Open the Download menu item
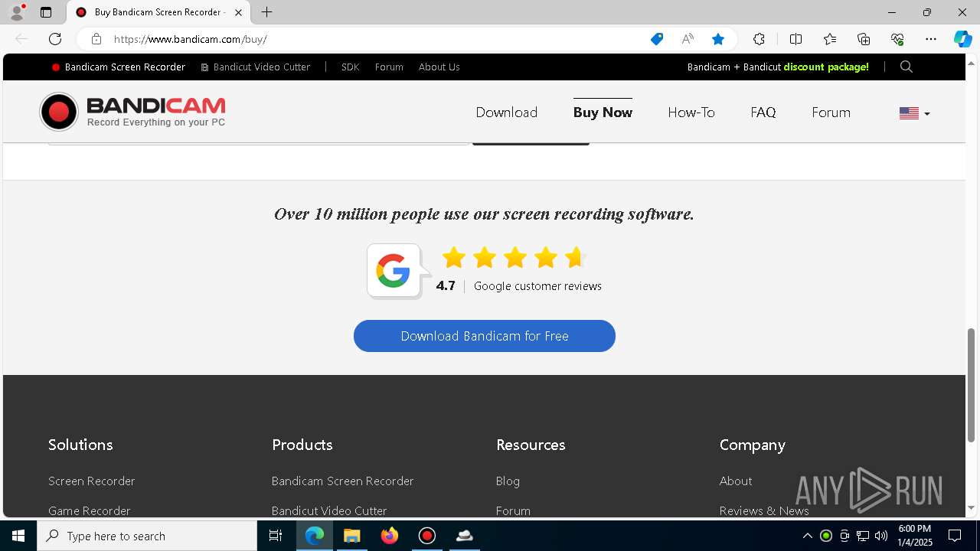980x551 pixels. click(506, 112)
